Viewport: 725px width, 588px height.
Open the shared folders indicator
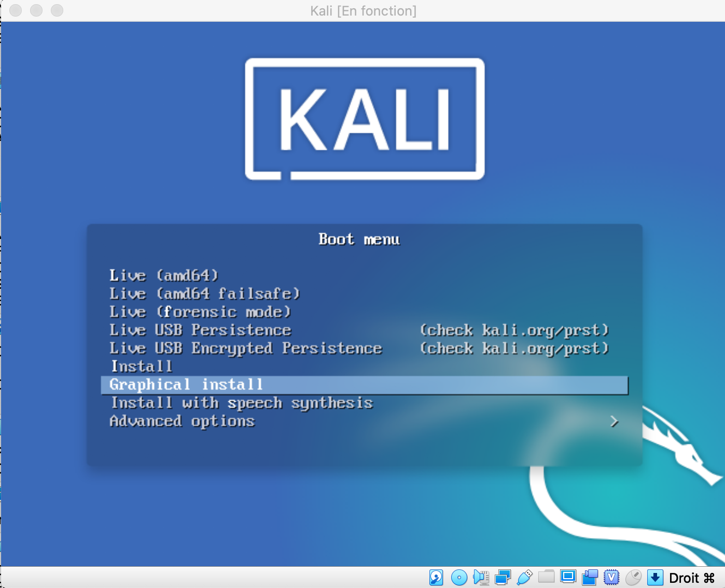coord(546,577)
